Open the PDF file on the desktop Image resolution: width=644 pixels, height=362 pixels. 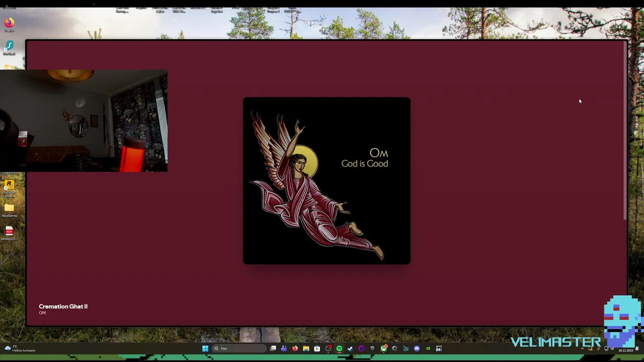click(9, 233)
